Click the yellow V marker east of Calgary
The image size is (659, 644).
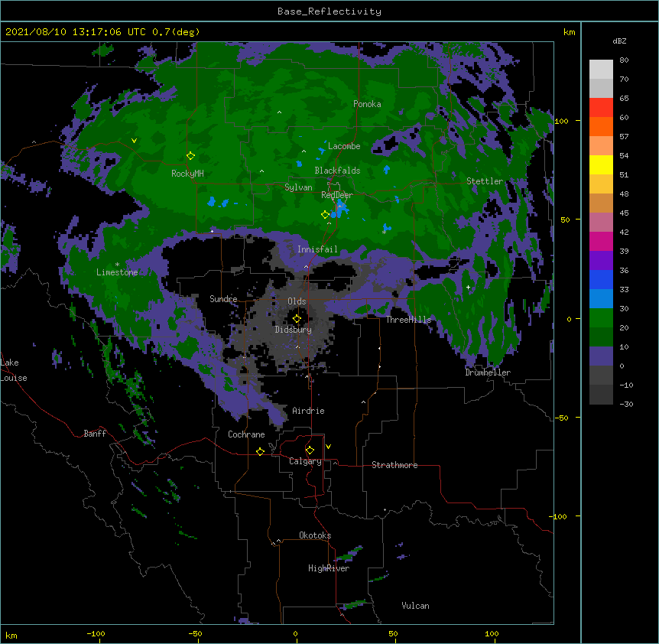click(x=328, y=447)
